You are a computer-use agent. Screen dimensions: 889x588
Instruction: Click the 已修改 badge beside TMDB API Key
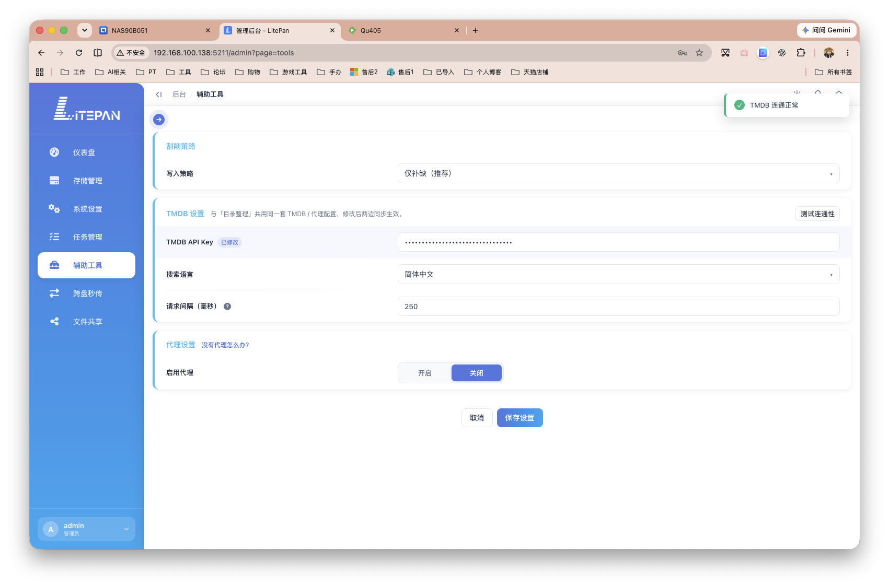tap(229, 242)
